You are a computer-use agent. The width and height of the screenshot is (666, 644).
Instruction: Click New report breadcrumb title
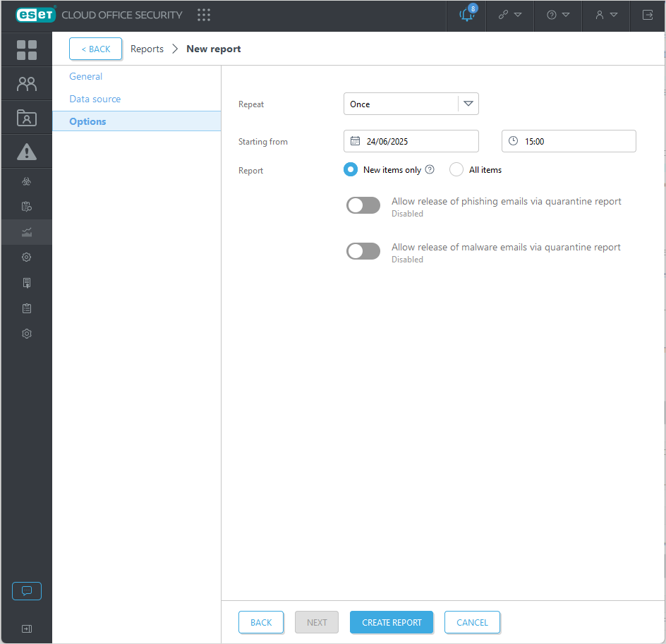pyautogui.click(x=214, y=49)
